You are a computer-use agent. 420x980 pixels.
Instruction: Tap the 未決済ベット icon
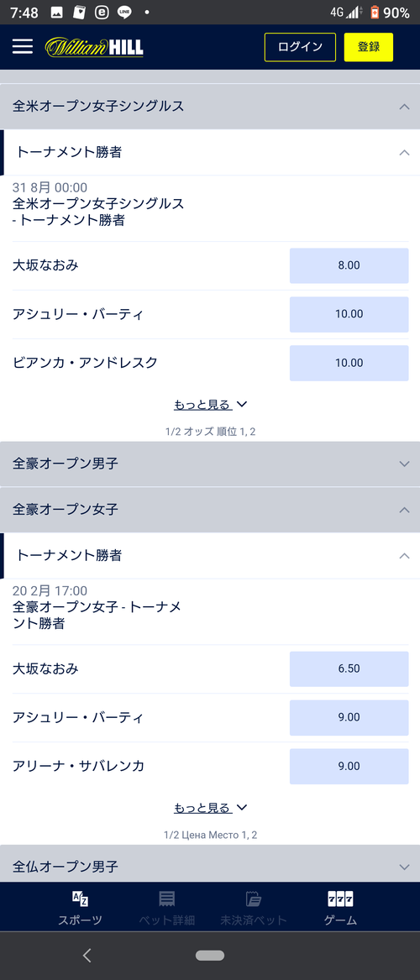point(253,908)
